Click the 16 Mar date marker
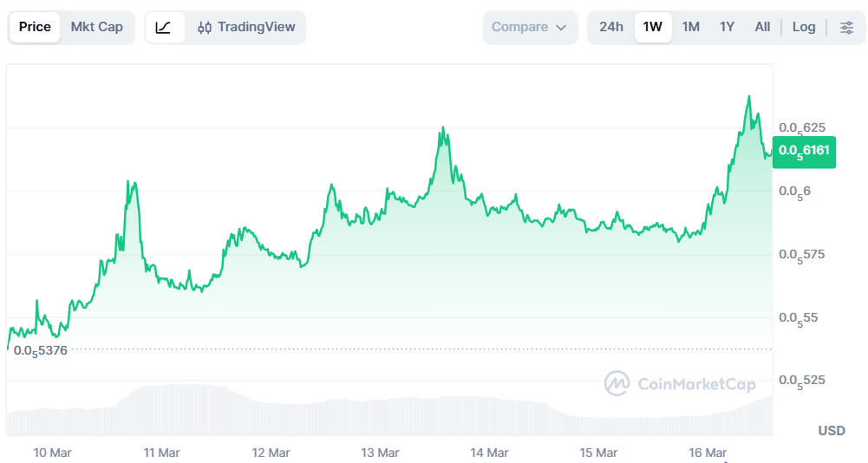868x463 pixels. click(708, 453)
